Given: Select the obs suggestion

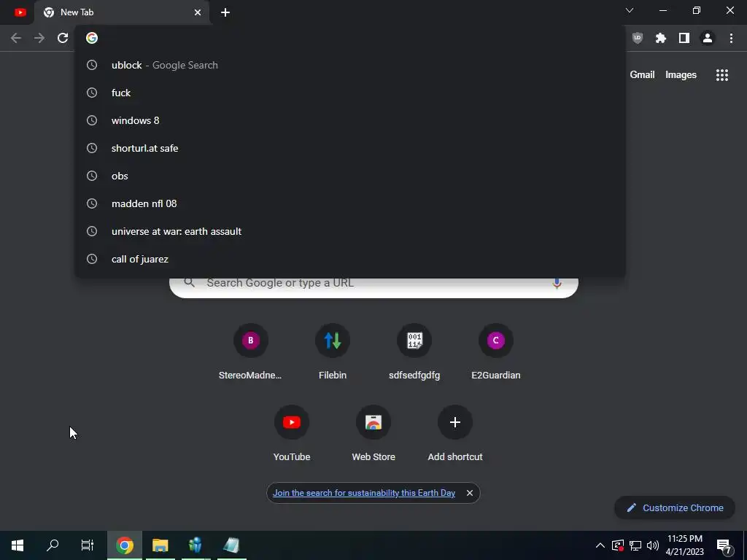Looking at the screenshot, I should [x=349, y=176].
